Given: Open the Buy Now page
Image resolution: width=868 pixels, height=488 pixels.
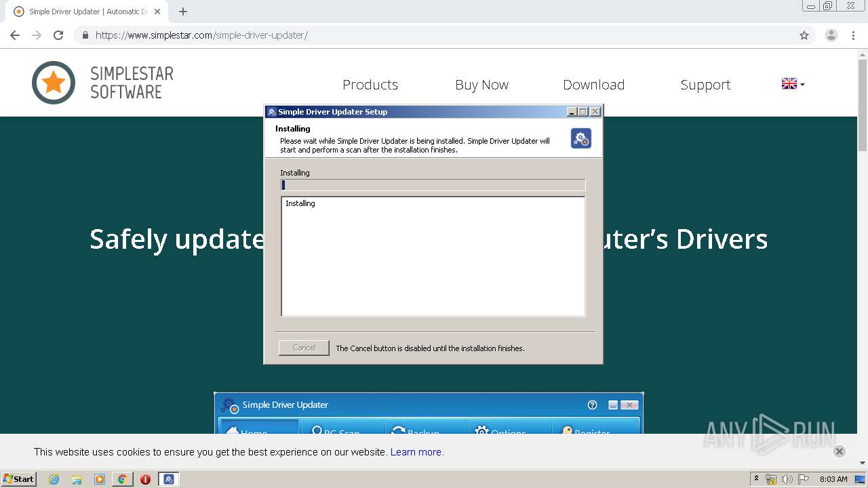Looking at the screenshot, I should pyautogui.click(x=481, y=85).
